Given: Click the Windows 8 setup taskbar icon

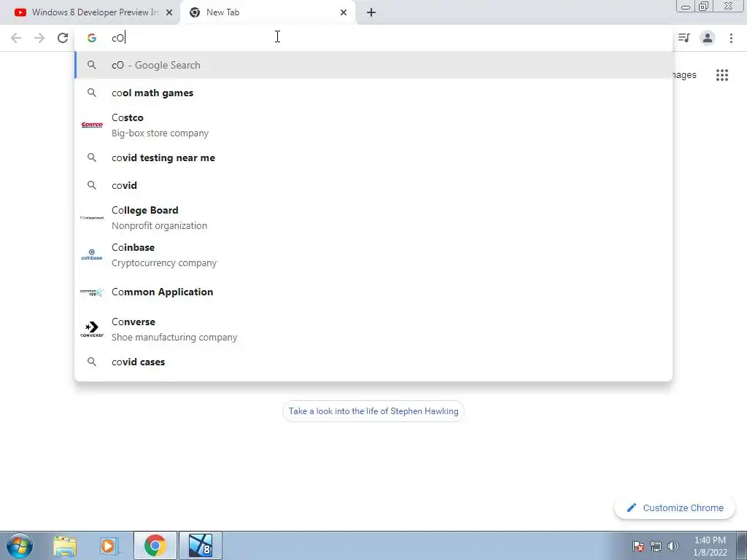Looking at the screenshot, I should click(x=201, y=545).
